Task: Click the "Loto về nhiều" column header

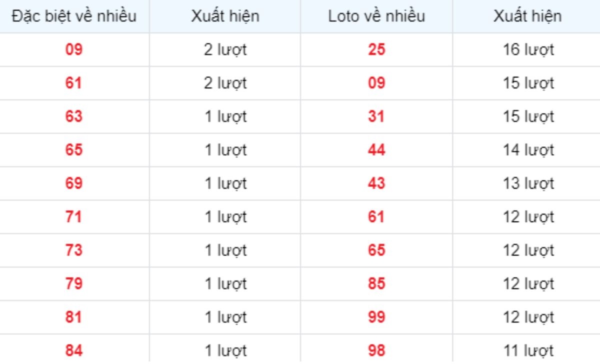Action: [376, 16]
